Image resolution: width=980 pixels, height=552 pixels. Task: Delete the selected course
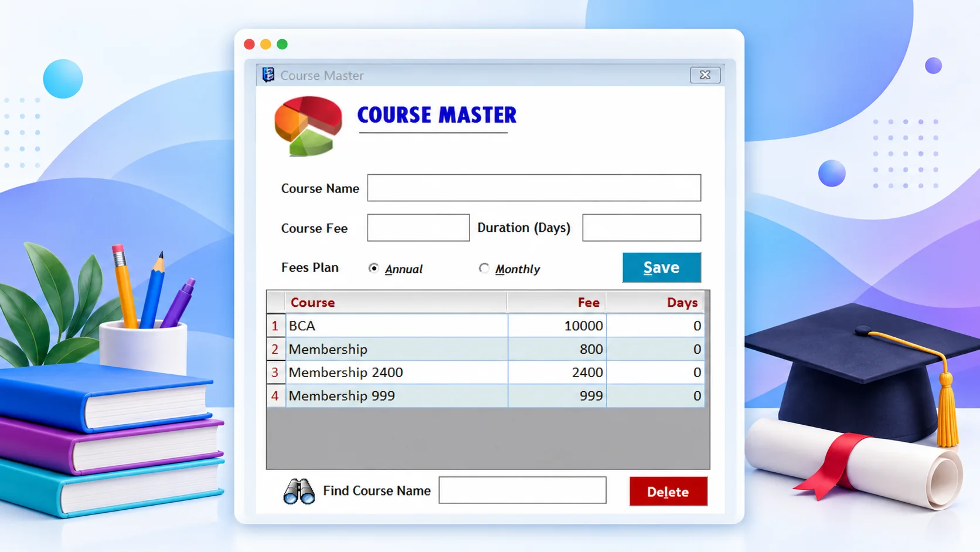point(668,492)
